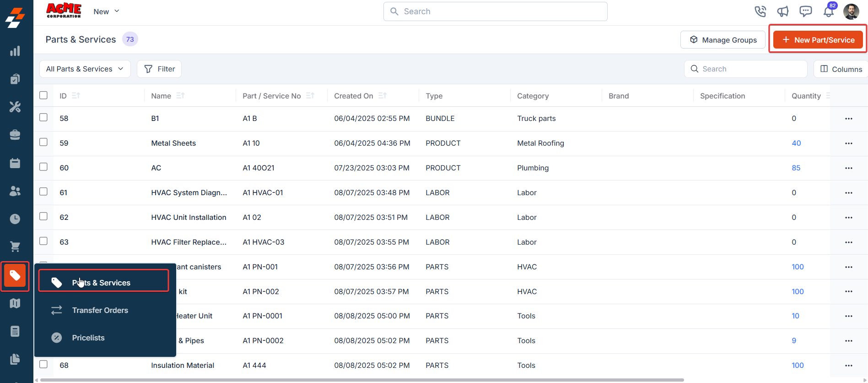This screenshot has height=383, width=868.
Task: Check the box for row ID 60
Action: coord(43,167)
